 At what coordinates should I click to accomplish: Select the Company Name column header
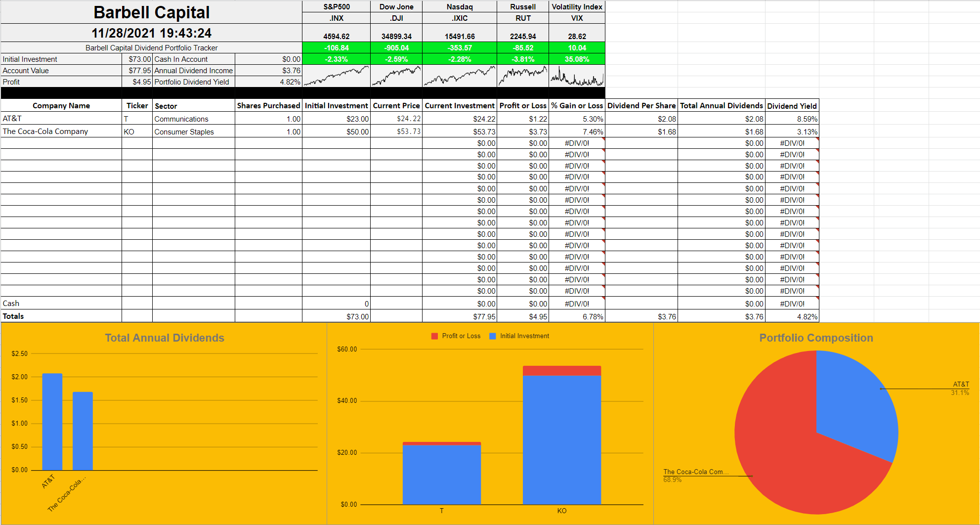point(61,105)
